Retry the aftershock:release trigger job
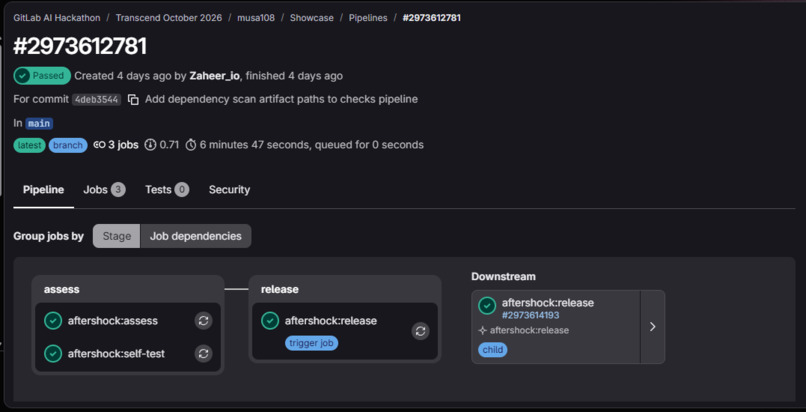 (x=420, y=331)
